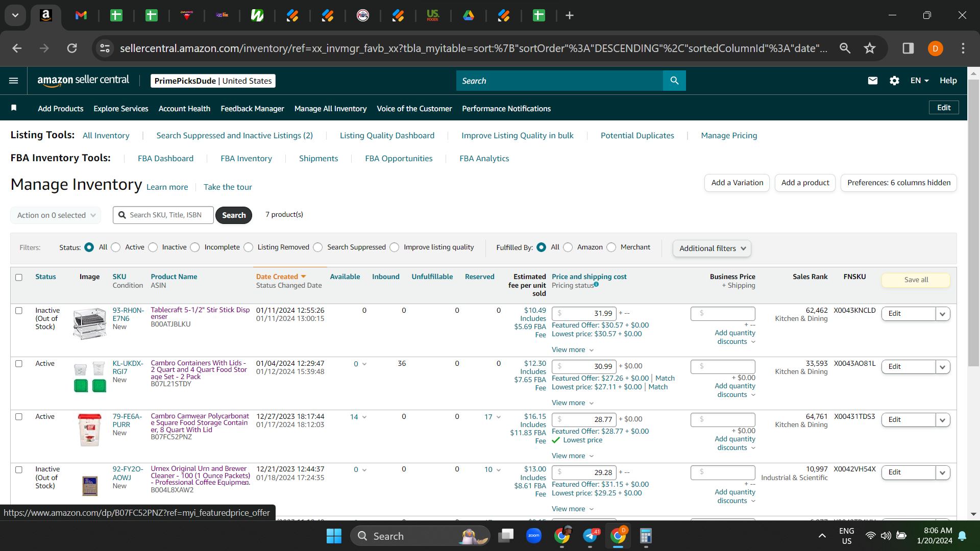Expand the Additional filters dropdown
Screen dimensions: 980x551
pyautogui.click(x=712, y=248)
